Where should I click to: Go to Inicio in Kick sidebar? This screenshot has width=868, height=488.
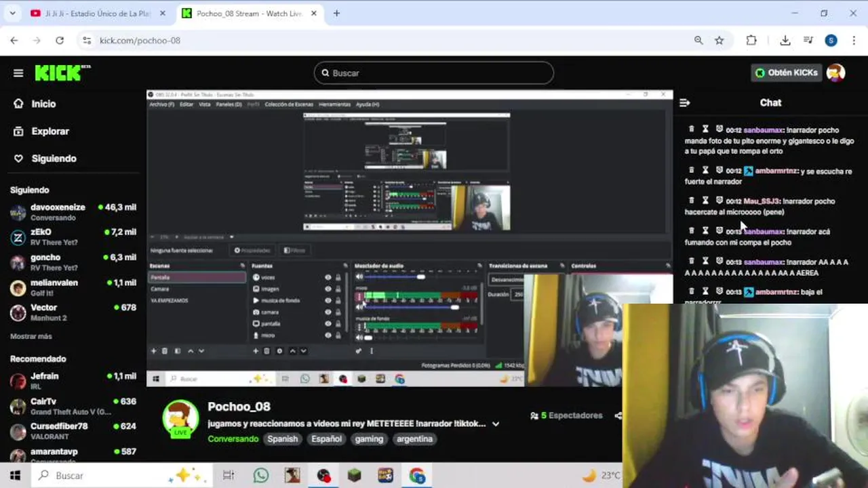click(x=43, y=104)
